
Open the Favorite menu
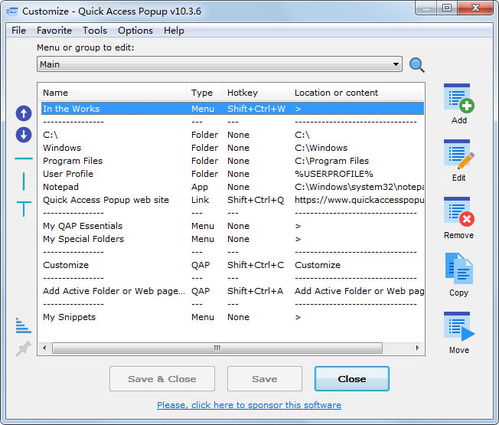coord(54,31)
